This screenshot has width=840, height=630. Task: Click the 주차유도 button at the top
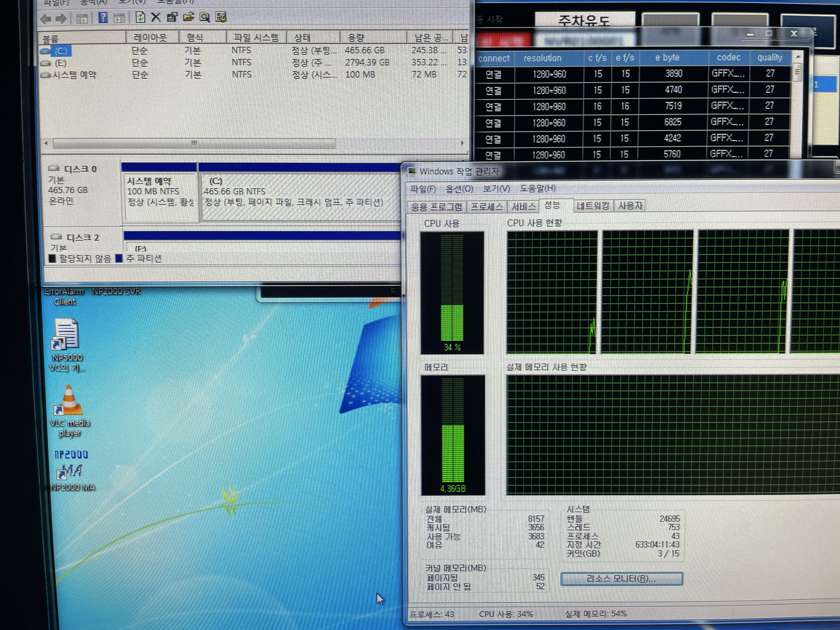click(584, 20)
